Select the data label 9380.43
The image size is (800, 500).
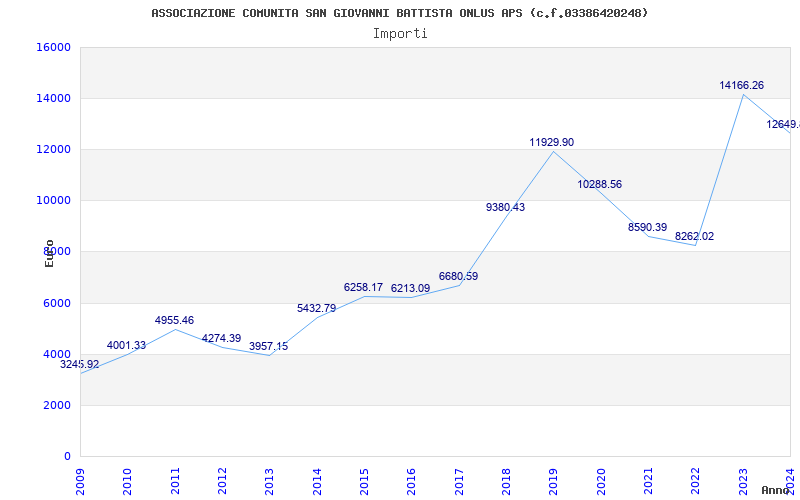[506, 207]
